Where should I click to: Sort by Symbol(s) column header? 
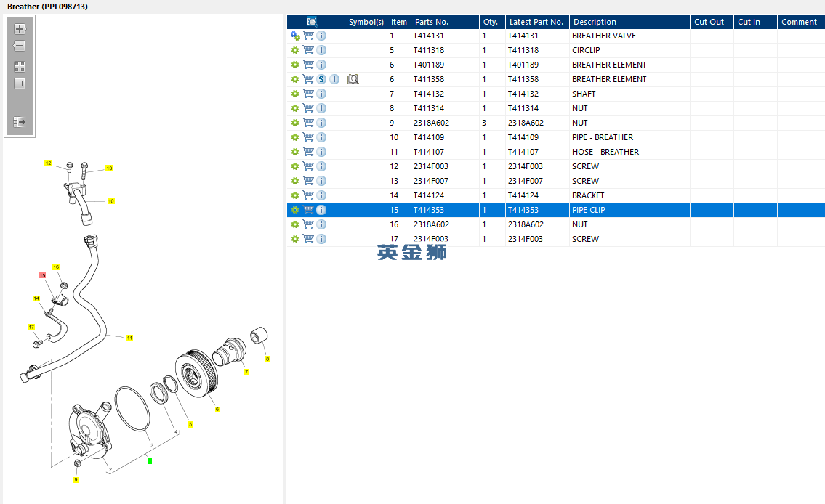(x=366, y=22)
